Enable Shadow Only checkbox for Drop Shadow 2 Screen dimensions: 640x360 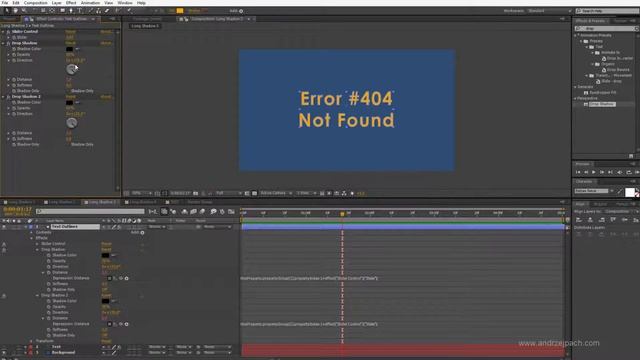[69, 144]
